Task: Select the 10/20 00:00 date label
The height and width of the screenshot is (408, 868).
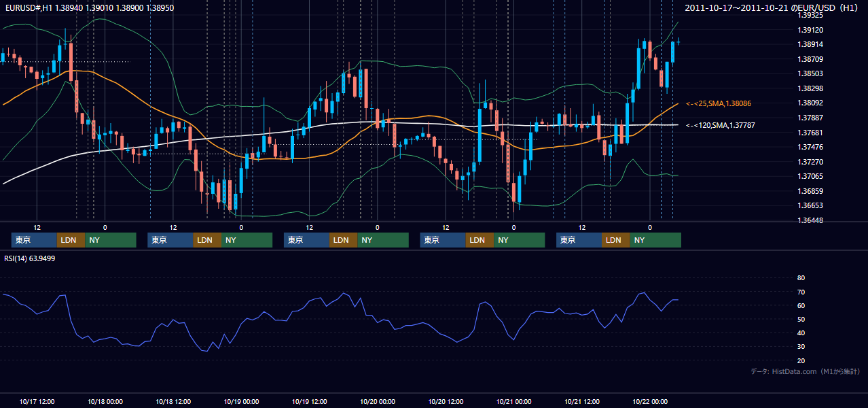Action: 377,401
